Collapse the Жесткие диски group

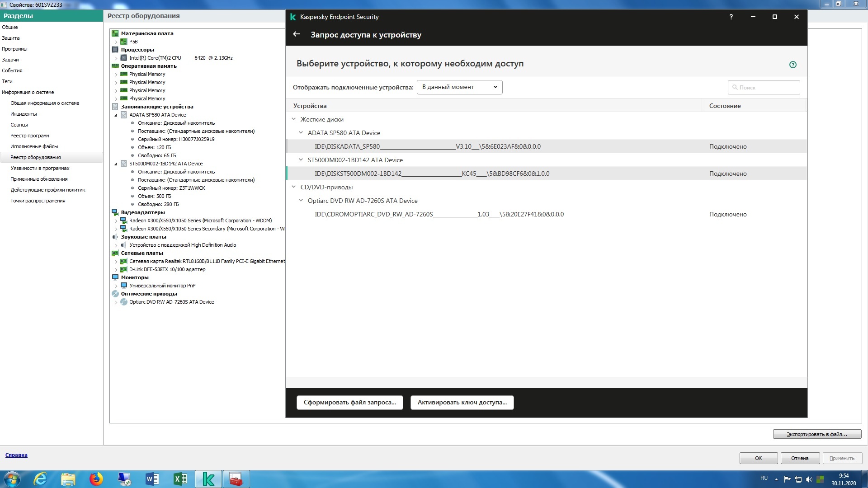click(293, 119)
